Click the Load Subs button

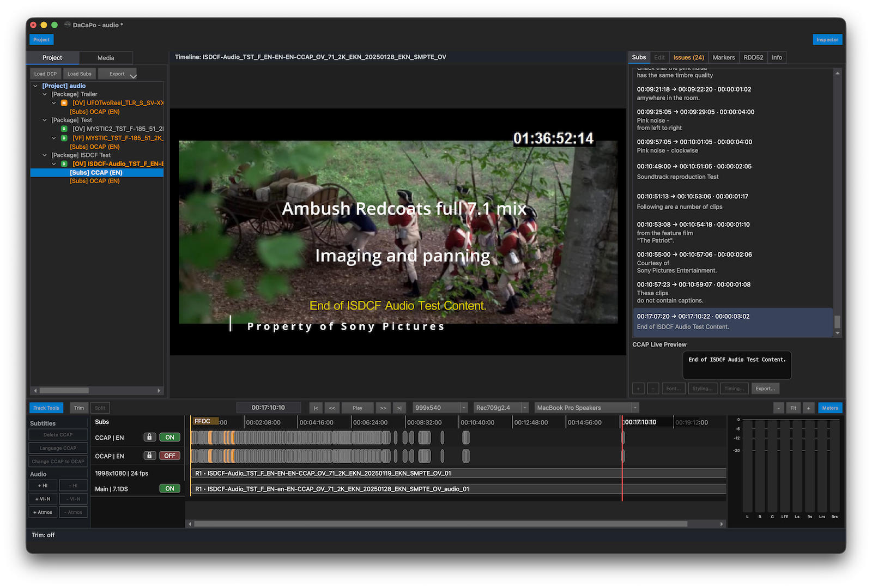click(x=80, y=74)
